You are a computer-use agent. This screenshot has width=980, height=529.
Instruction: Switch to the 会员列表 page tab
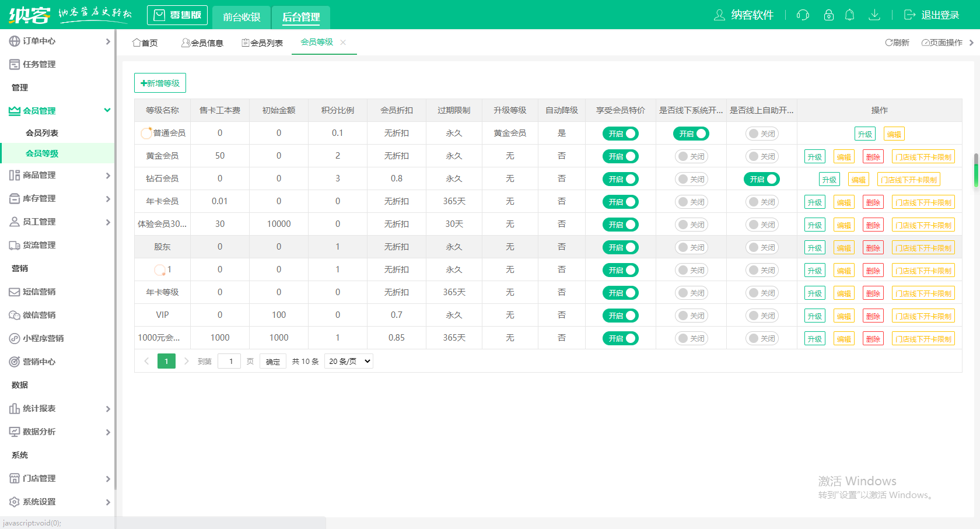262,43
